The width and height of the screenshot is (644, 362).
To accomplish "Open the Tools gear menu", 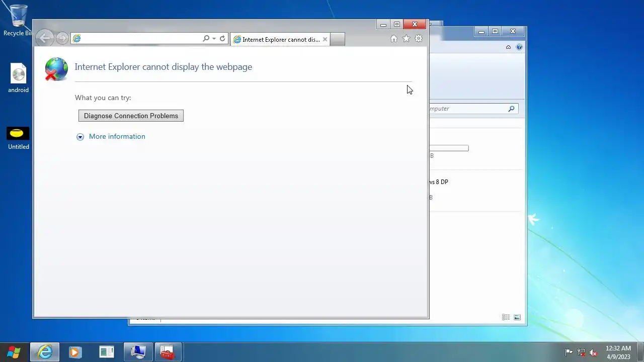I will tap(419, 39).
